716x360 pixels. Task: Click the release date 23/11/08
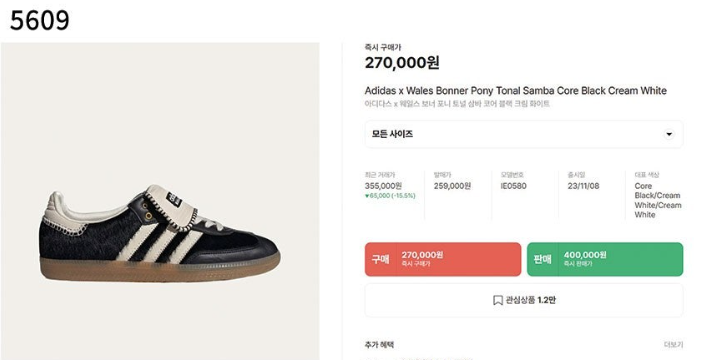(583, 186)
